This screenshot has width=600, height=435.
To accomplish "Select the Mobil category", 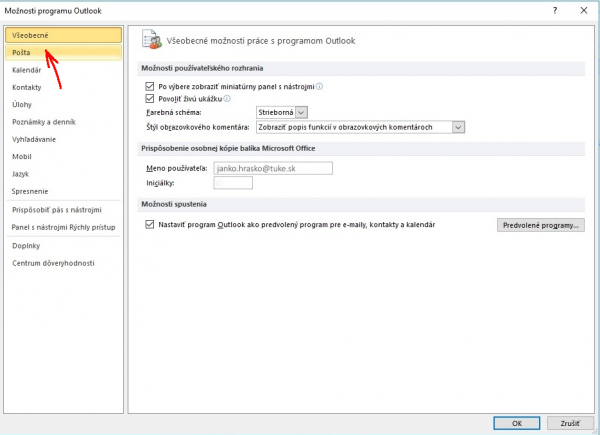I will (x=64, y=156).
